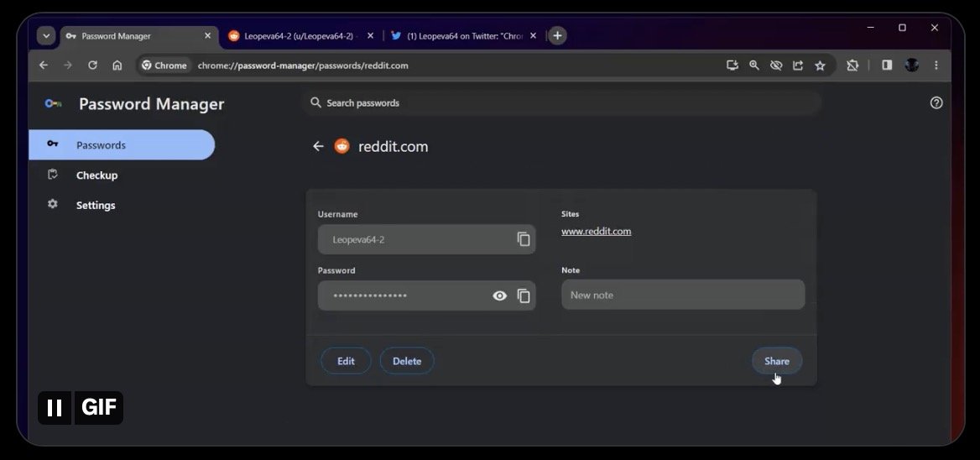Click the address bar URL
This screenshot has width=980, height=460.
click(x=303, y=65)
